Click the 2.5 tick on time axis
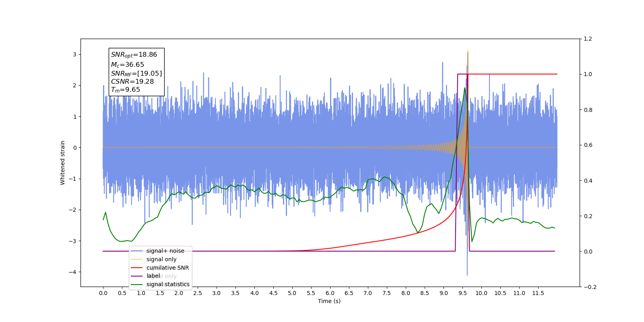Viewport: 644px width, 322px height. tap(198, 293)
